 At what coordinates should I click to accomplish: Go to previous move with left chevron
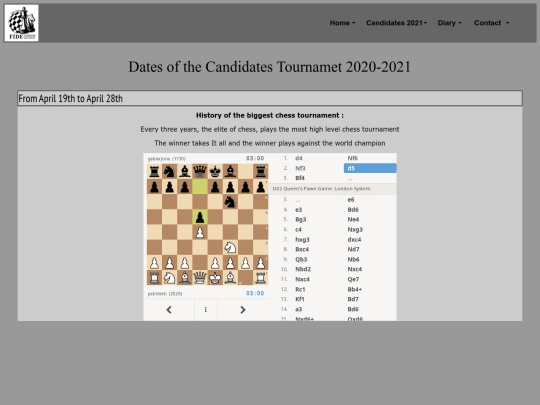[169, 310]
